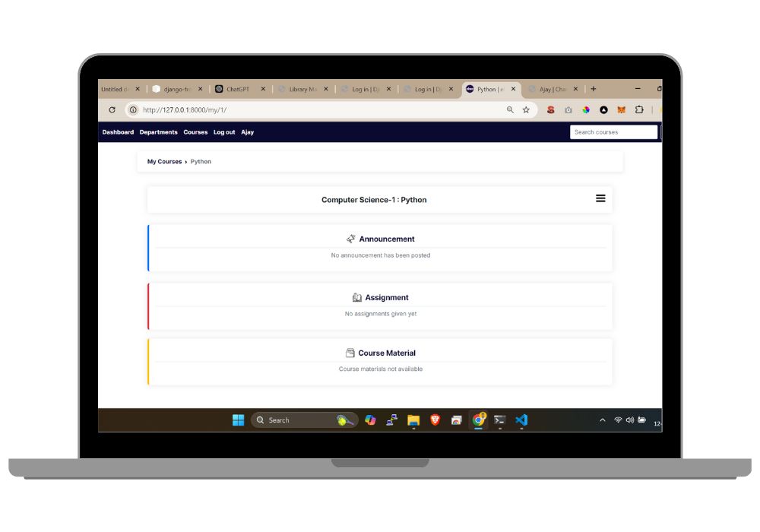Image resolution: width=760 pixels, height=532 pixels.
Task: Bookmark the page using the star icon
Action: tap(525, 109)
